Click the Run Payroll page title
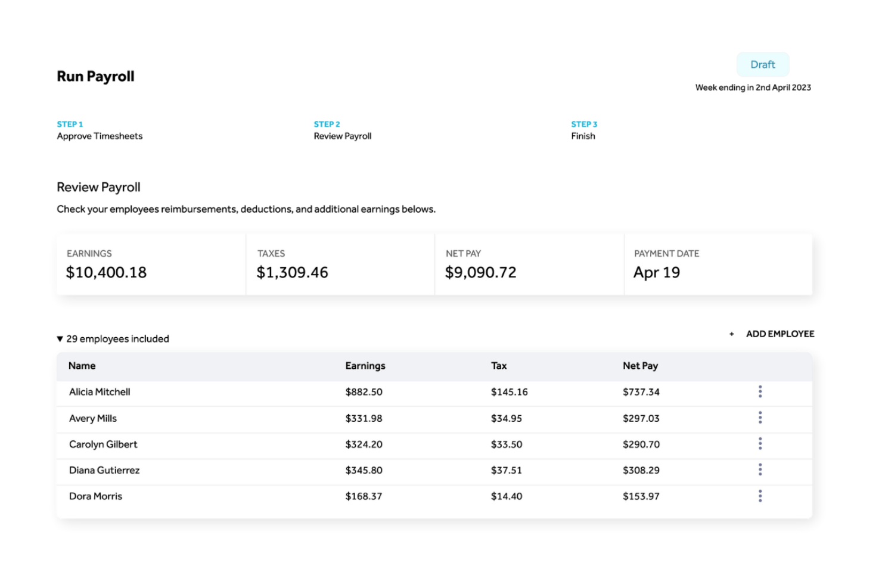 click(x=95, y=76)
